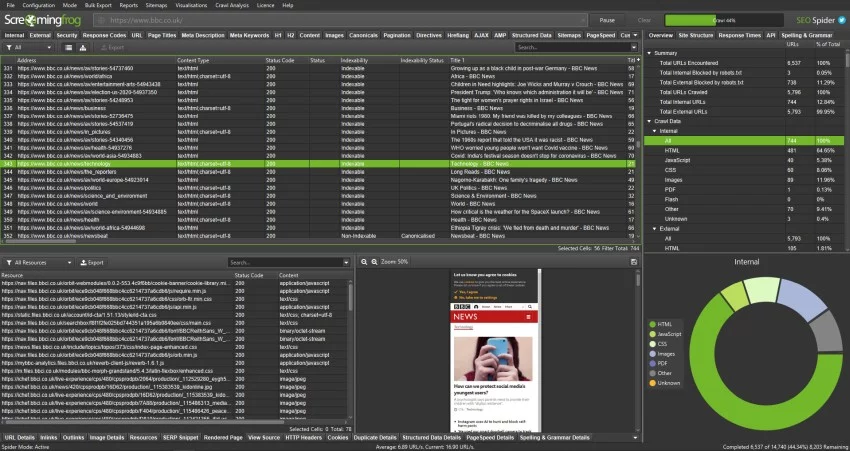This screenshot has height=451, width=850.
Task: Select the HTML row under Internal
Action: click(744, 151)
